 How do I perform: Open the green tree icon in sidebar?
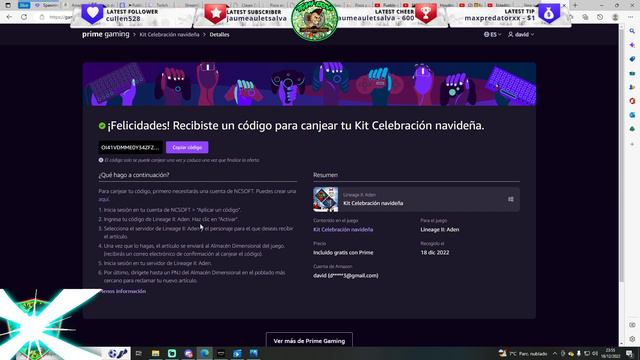[x=632, y=129]
